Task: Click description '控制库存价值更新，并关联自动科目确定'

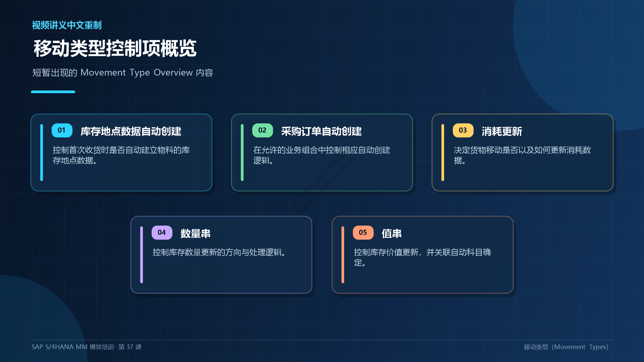Action: pyautogui.click(x=422, y=257)
